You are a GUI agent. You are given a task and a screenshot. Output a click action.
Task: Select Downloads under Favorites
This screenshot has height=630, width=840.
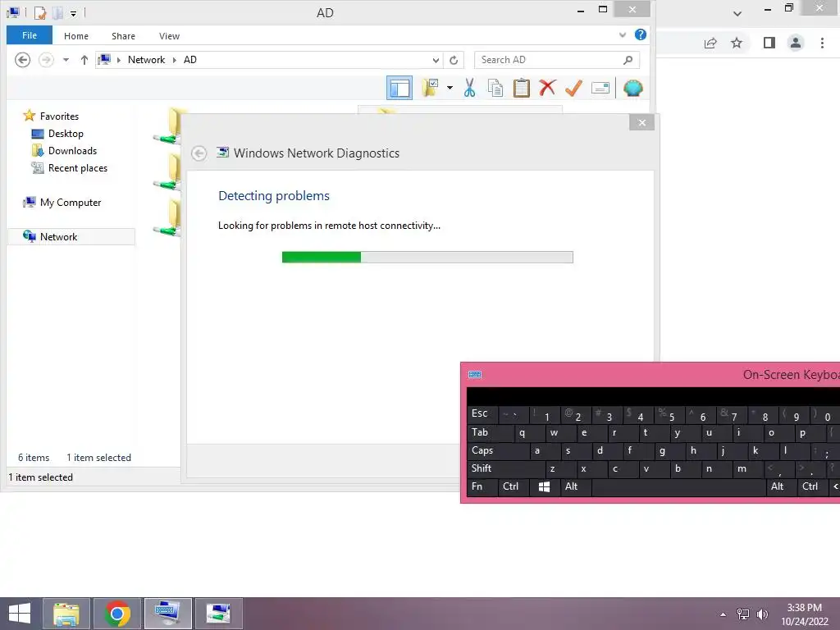pos(72,151)
